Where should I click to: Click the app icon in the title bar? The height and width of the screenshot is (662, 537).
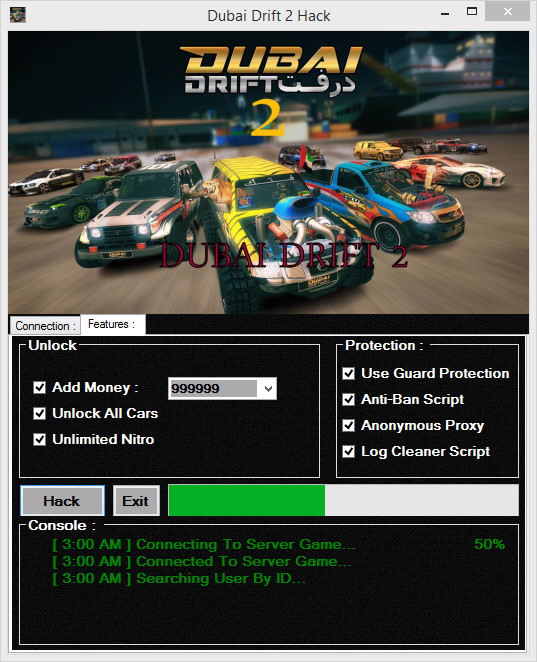18,15
